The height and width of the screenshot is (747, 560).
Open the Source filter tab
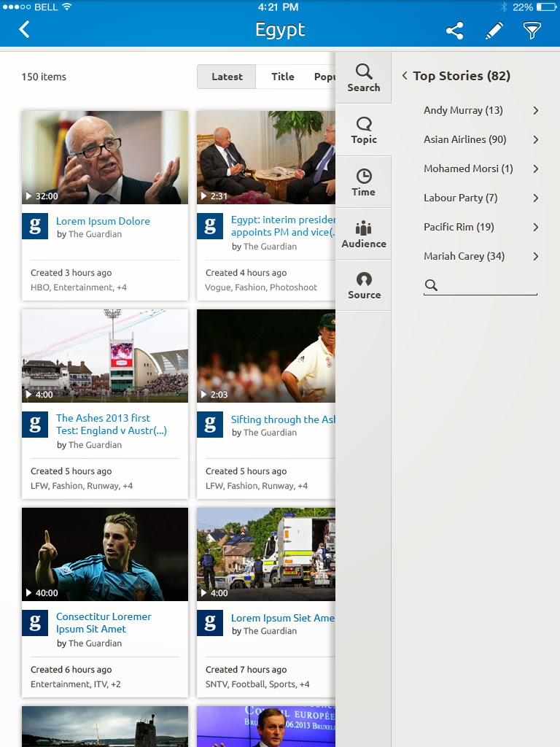click(x=363, y=285)
